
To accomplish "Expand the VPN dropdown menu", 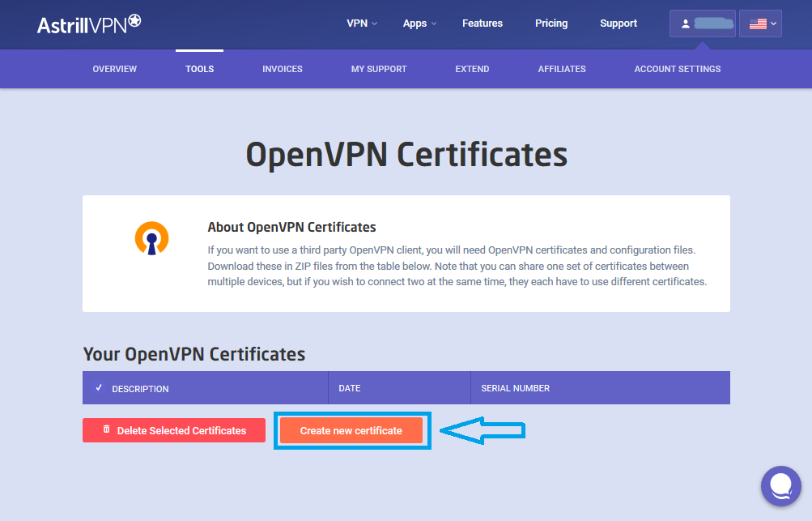I will [x=361, y=23].
